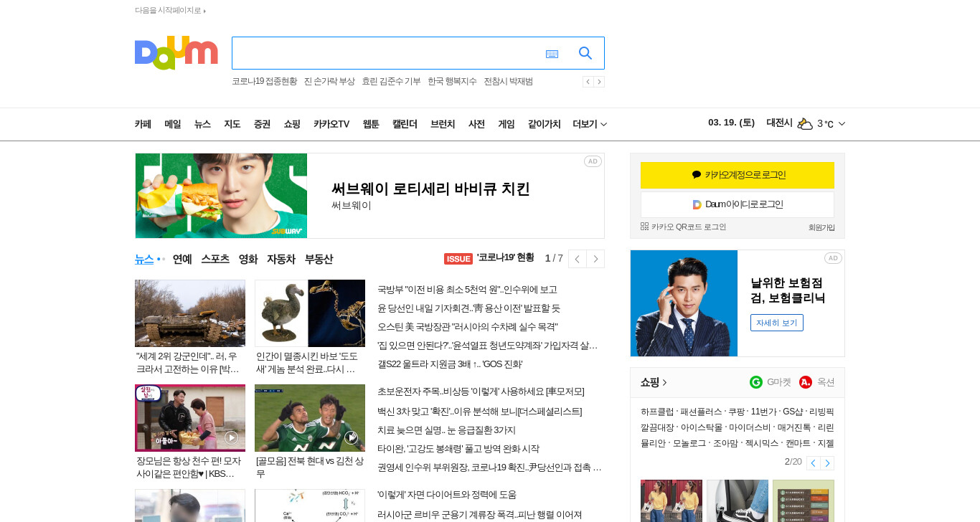
Task: Switch to the 연예 tab
Action: (182, 259)
